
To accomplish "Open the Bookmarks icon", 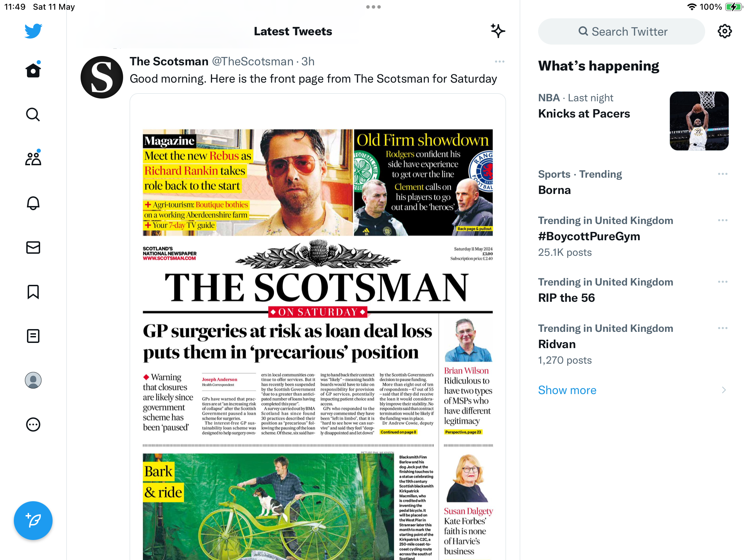I will coord(33,291).
